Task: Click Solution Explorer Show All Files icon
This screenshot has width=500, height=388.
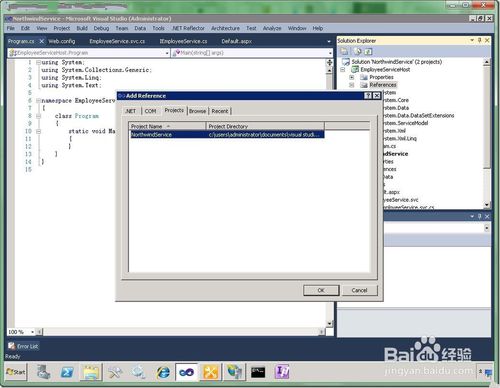Action: [x=358, y=51]
